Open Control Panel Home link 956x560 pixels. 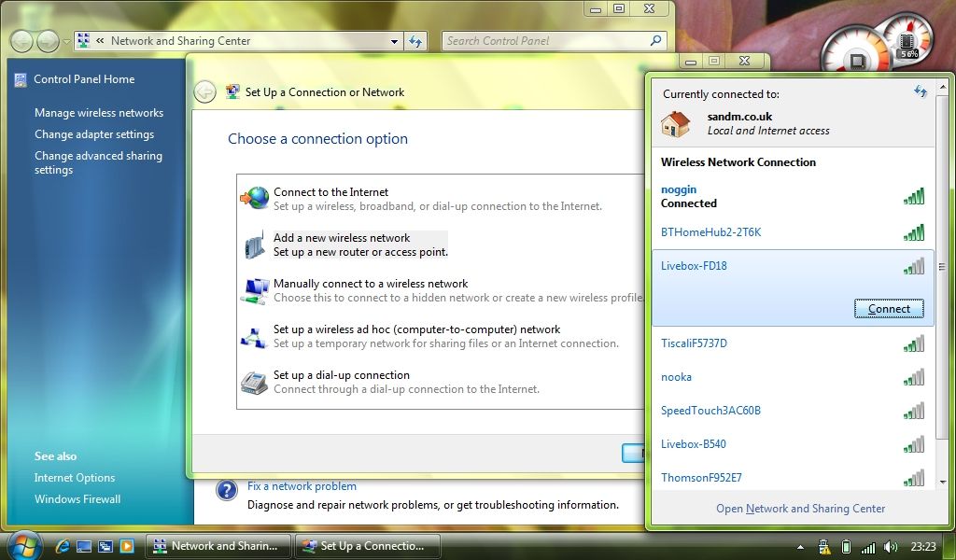pyautogui.click(x=84, y=79)
